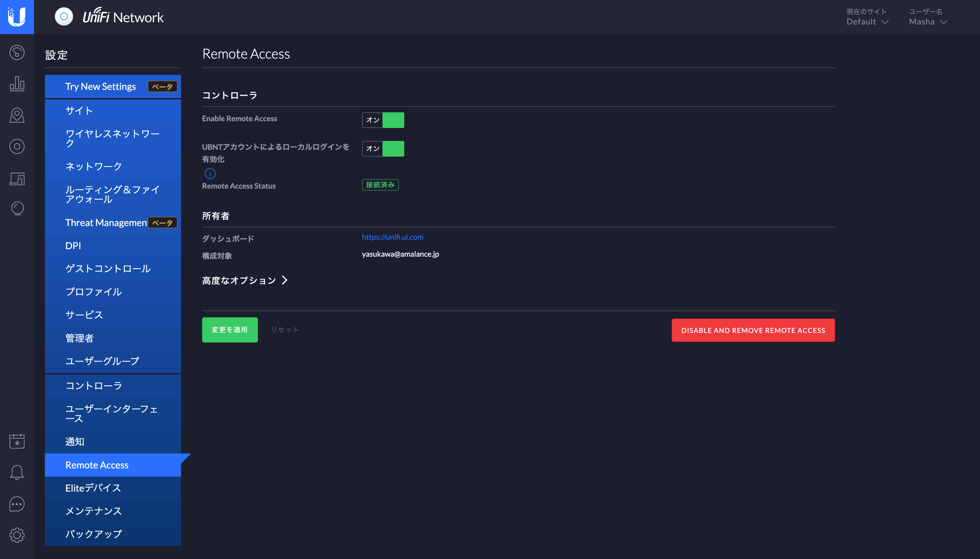Screen dimensions: 980x559
Task: Click the Remote Access page heading
Action: [x=246, y=54]
